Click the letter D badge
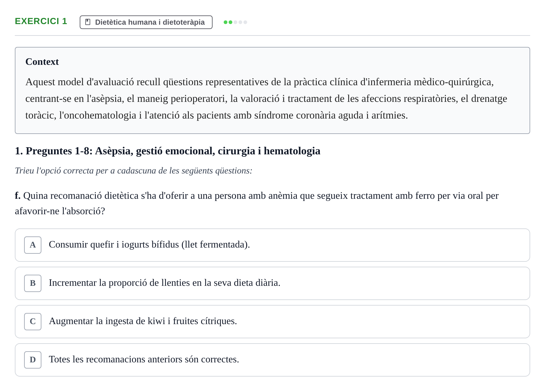545x392 pixels. (33, 360)
